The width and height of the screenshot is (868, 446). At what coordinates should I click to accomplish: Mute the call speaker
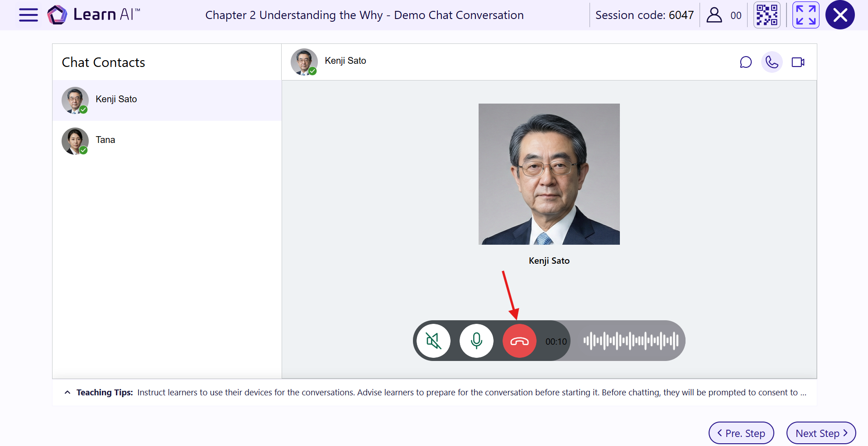coord(433,341)
